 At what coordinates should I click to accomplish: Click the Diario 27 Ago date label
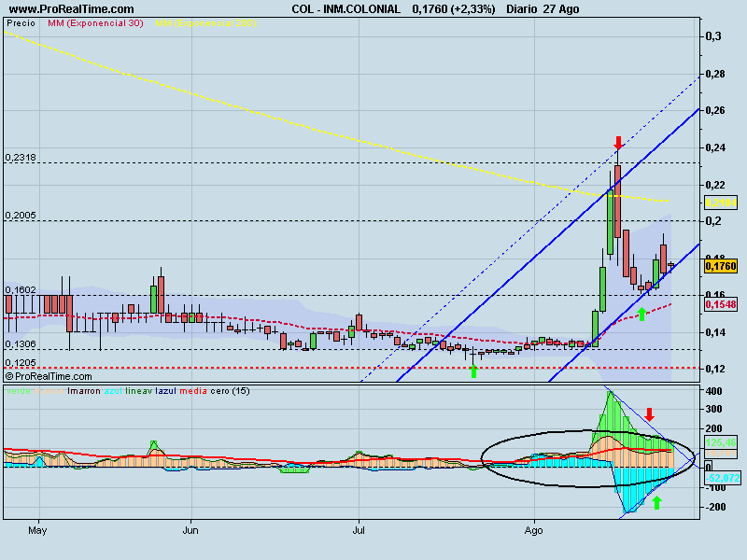click(543, 9)
